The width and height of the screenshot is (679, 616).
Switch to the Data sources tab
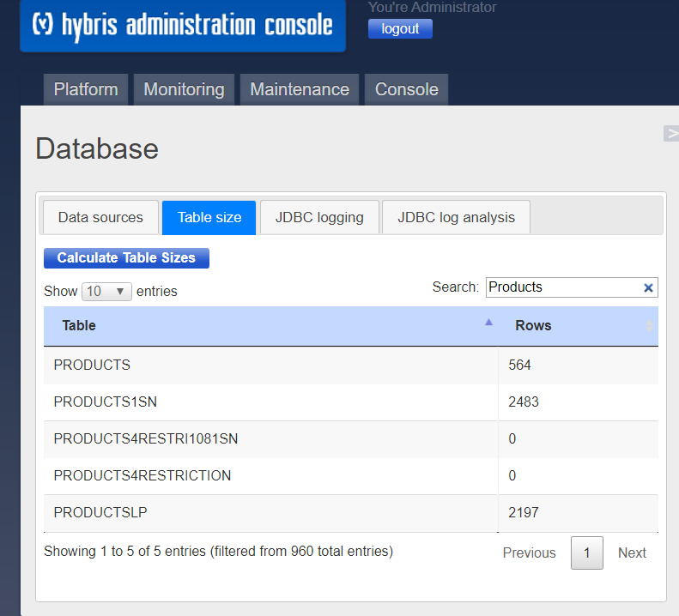(x=100, y=217)
